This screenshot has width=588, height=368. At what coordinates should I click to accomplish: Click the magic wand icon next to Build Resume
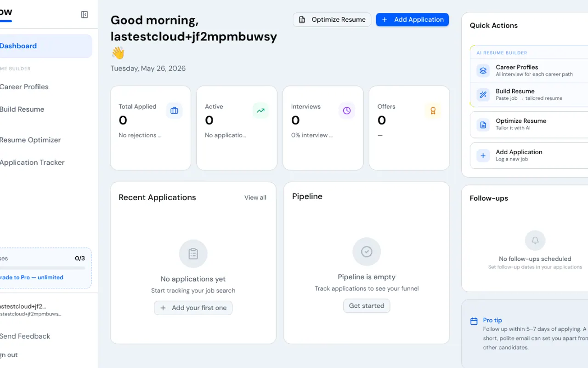coord(483,95)
